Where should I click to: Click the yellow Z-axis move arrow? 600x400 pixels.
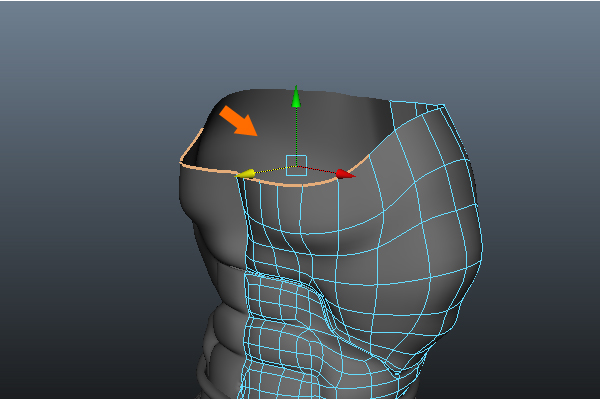pyautogui.click(x=245, y=174)
